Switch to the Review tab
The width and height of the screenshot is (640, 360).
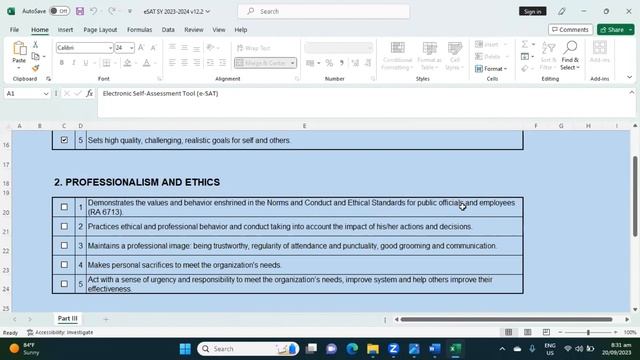point(193,30)
